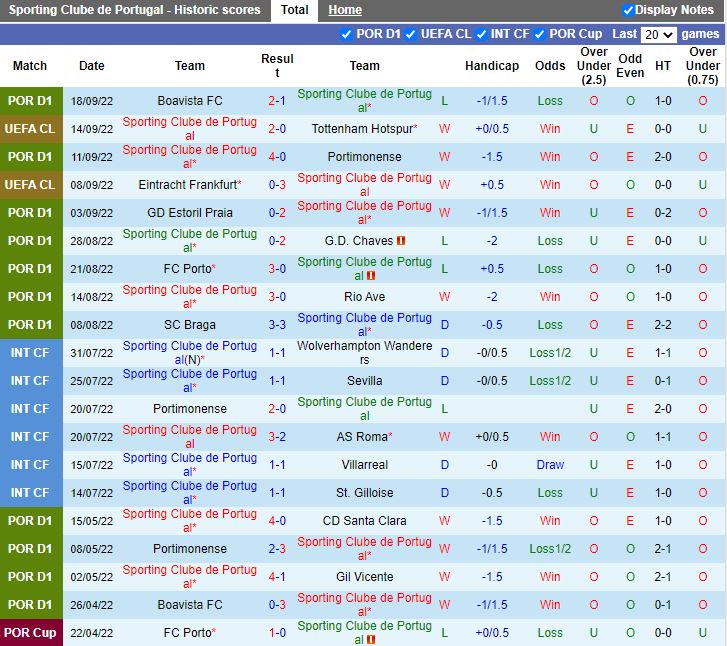The image size is (727, 646).
Task: Click the -0 handicap in Villarreal row
Action: (x=492, y=465)
